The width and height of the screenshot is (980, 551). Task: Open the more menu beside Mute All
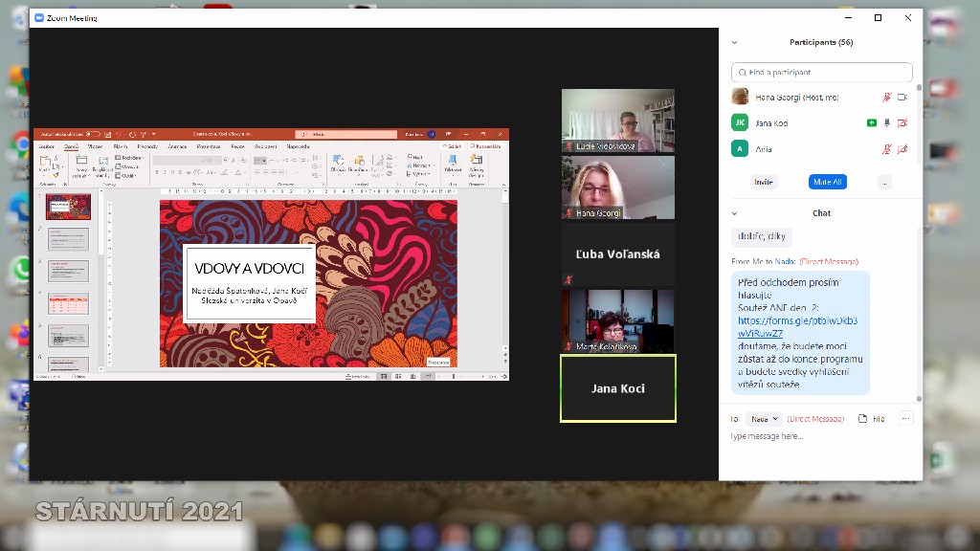[884, 182]
